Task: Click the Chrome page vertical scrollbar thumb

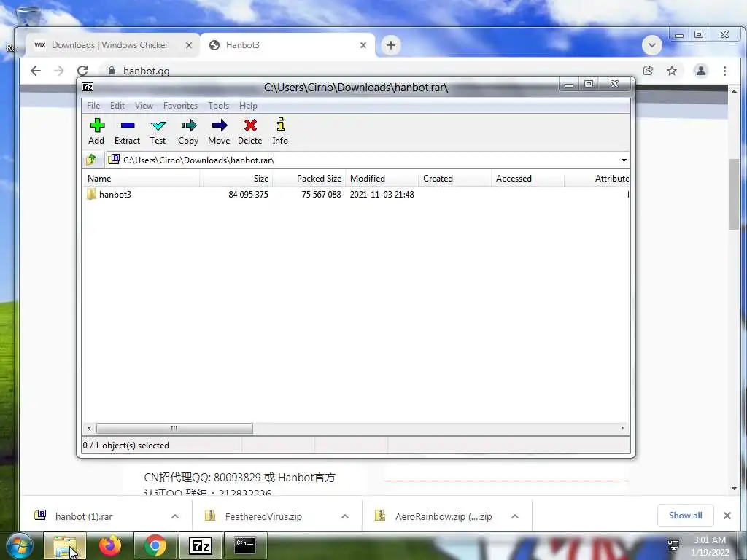Action: 734,194
